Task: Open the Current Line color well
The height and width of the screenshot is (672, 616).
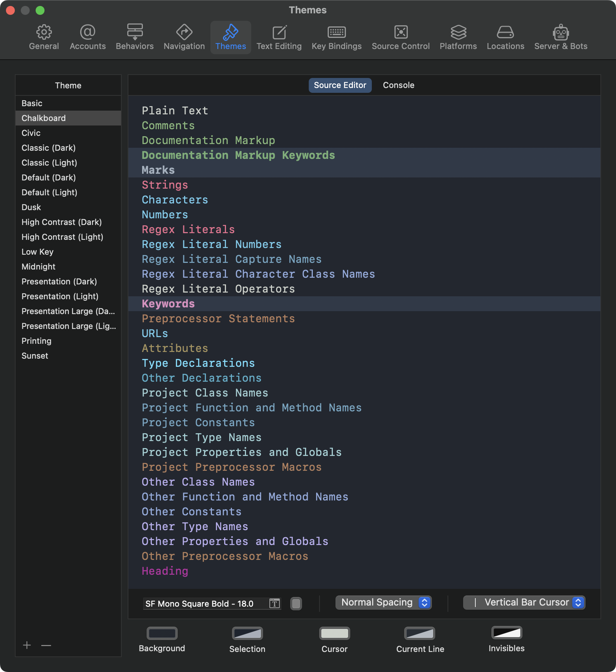Action: click(x=420, y=633)
